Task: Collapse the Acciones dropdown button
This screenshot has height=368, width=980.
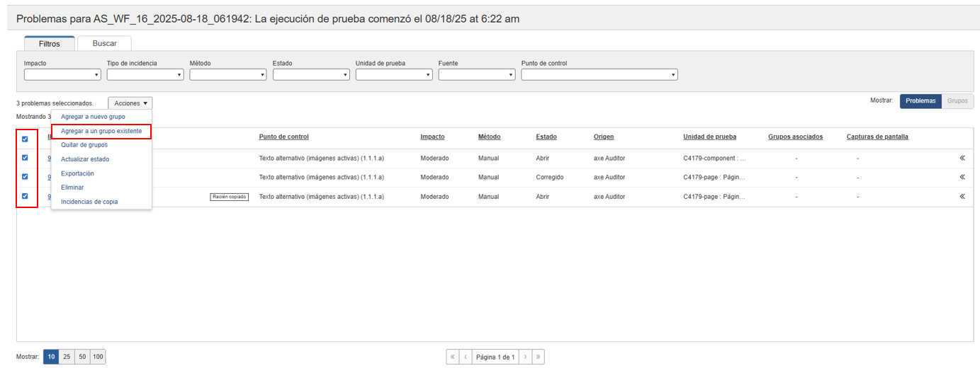Action: pos(130,103)
